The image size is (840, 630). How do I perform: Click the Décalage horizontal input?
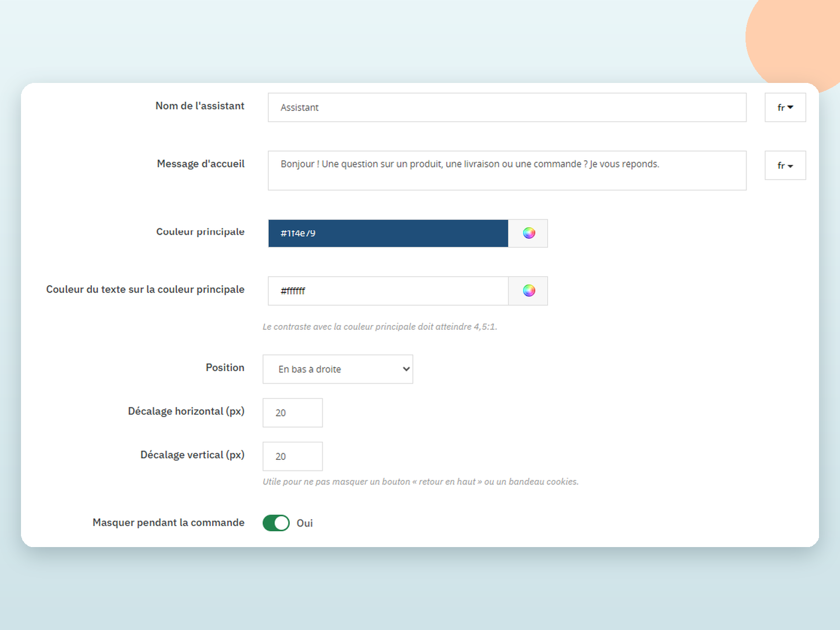tap(292, 413)
